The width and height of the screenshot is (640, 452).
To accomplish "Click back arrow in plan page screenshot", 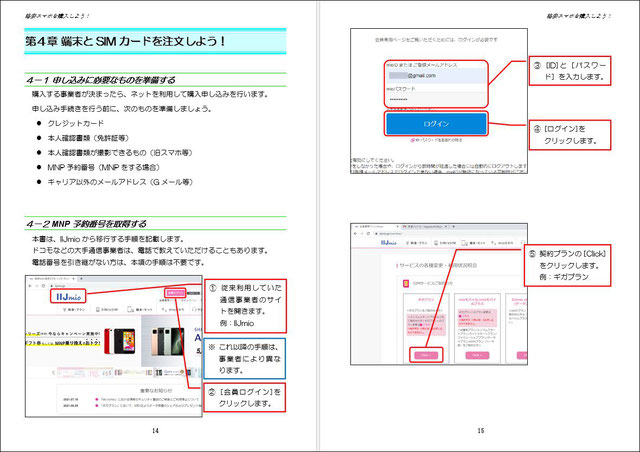I will [355, 234].
